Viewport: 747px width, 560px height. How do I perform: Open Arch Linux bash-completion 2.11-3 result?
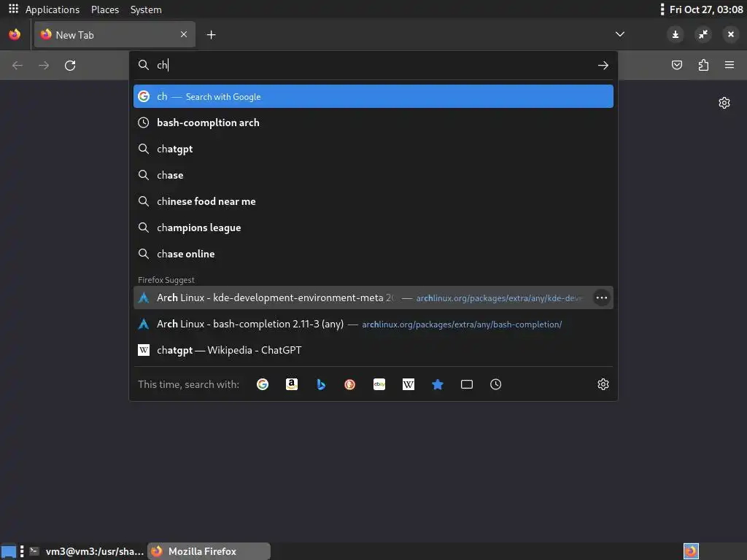[373, 324]
